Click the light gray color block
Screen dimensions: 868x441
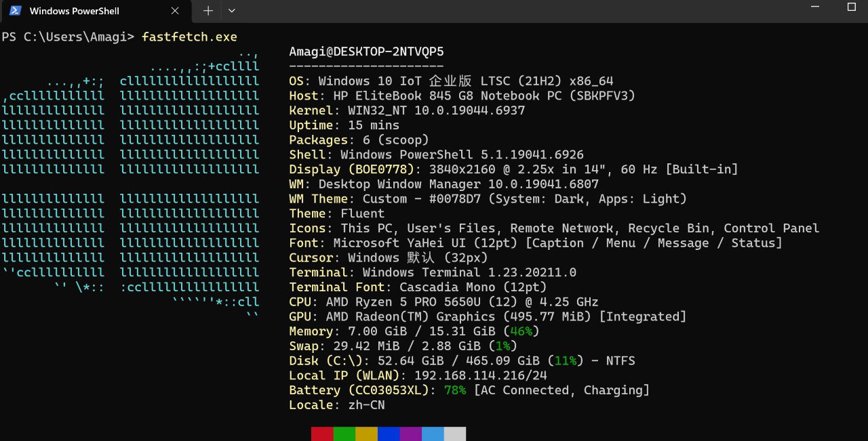click(455, 434)
